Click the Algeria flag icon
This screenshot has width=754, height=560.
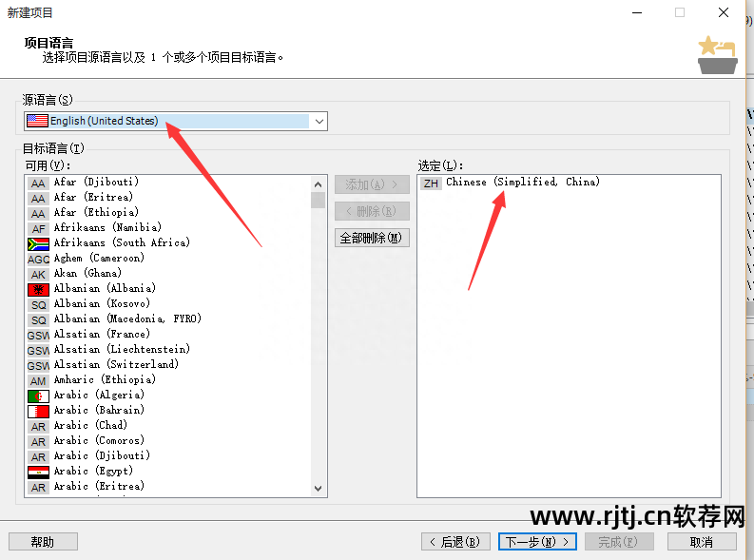click(38, 396)
